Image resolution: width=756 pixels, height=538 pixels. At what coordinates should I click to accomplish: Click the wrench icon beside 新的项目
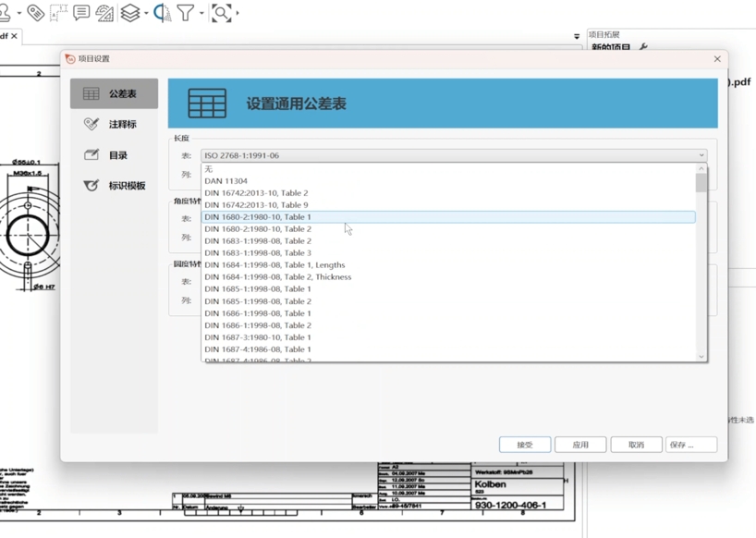point(643,48)
